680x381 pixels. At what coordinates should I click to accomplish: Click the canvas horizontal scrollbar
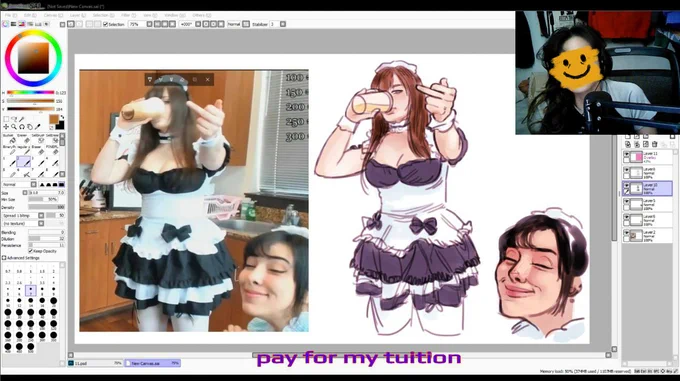tap(339, 355)
